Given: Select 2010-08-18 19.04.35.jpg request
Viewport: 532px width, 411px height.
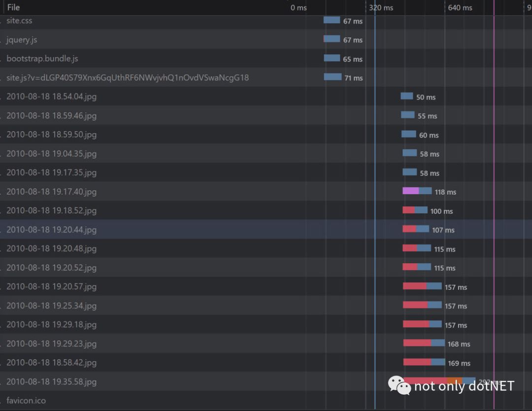Looking at the screenshot, I should click(x=266, y=153).
